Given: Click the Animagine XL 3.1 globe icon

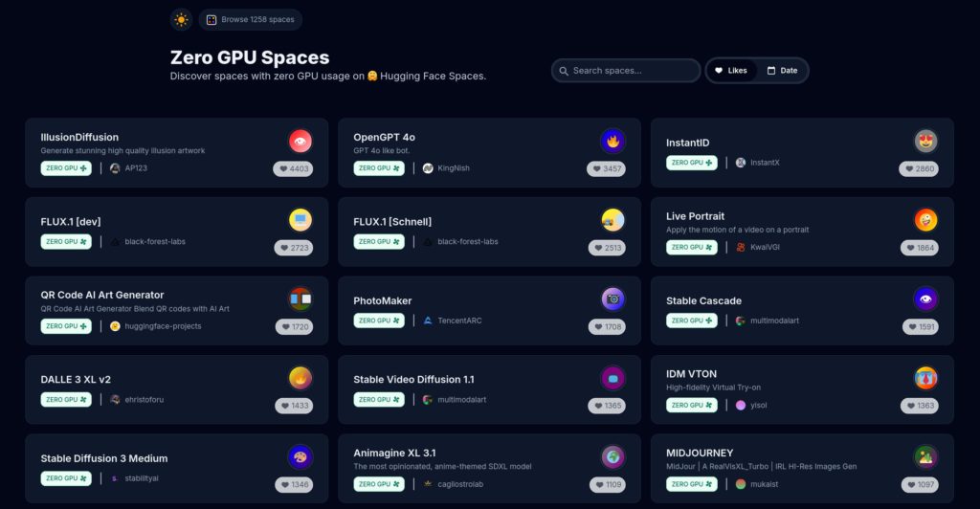Looking at the screenshot, I should (613, 457).
